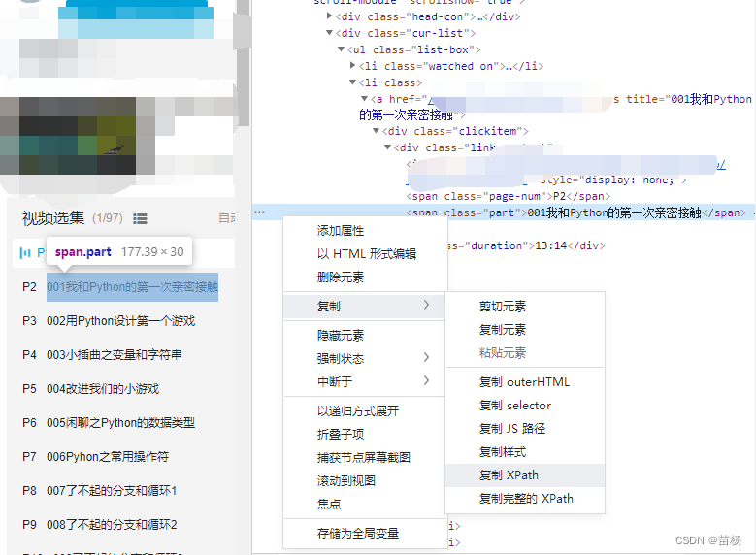The image size is (756, 555).
Task: Click the video list view icon
Action: (140, 219)
